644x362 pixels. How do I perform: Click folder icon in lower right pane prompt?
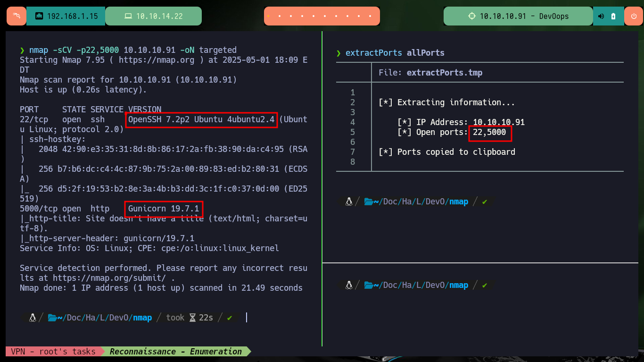(x=369, y=285)
